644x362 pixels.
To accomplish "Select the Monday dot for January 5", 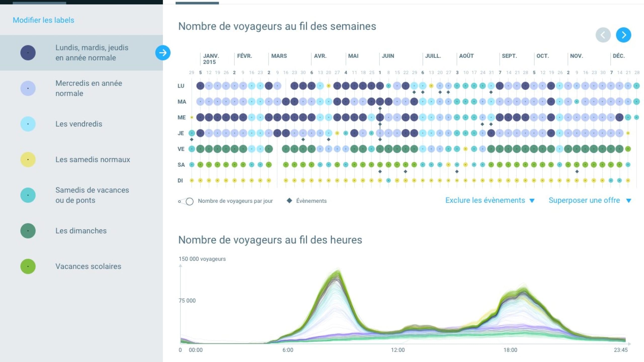I will point(200,86).
